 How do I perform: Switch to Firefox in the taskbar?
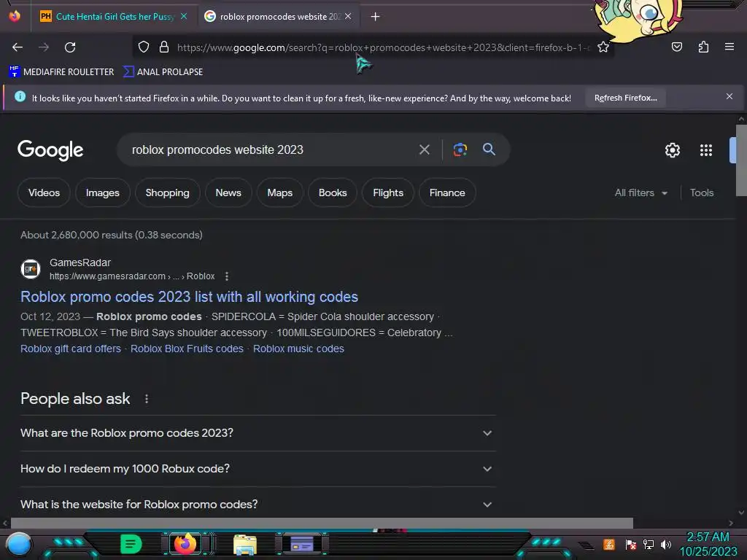click(x=185, y=543)
